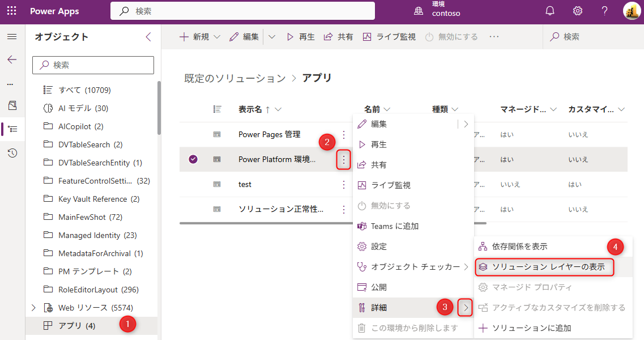Viewport: 644px width, 340px height.
Task: Go to 既定のソリューション breadcrumb link
Action: coord(234,78)
